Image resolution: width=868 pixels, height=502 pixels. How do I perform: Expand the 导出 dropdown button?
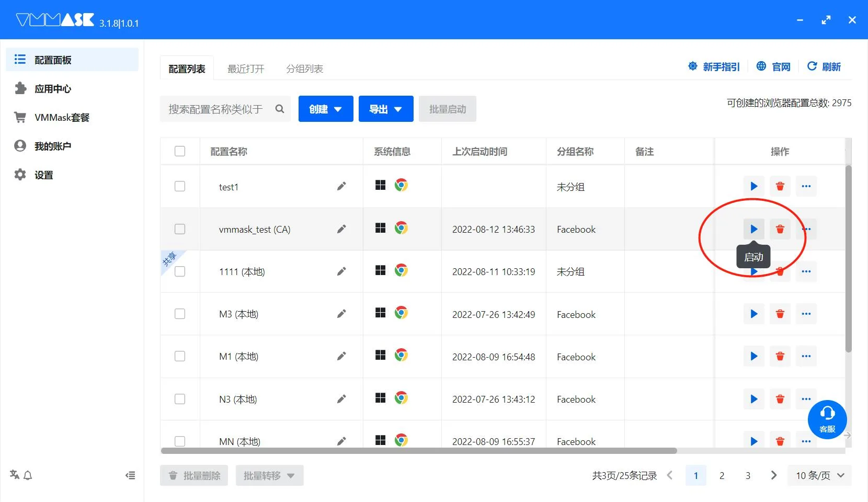[386, 109]
